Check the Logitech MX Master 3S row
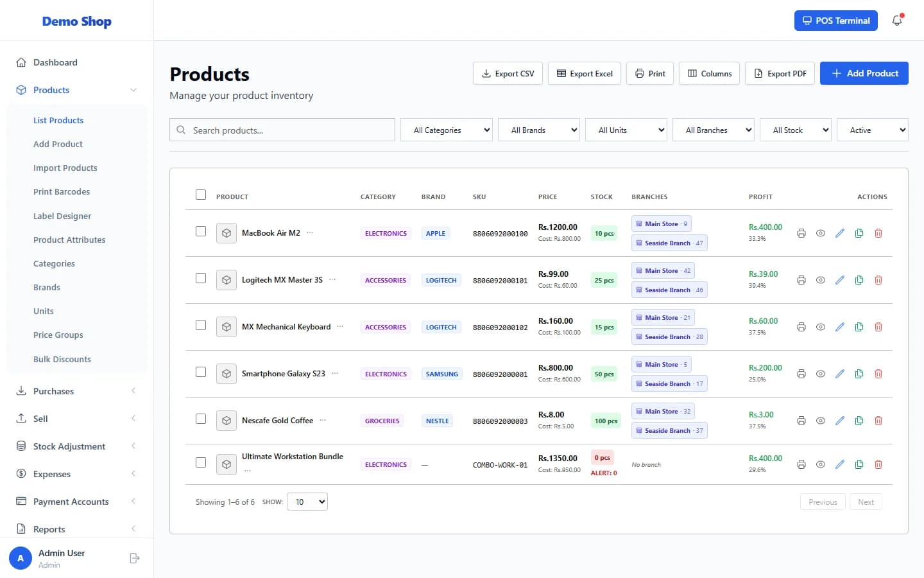The image size is (924, 578). point(201,278)
